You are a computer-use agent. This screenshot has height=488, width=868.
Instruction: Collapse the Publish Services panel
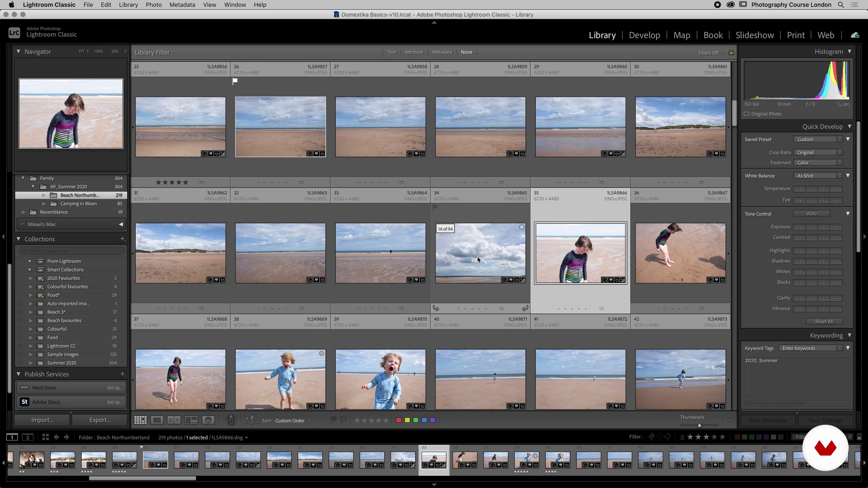click(19, 374)
